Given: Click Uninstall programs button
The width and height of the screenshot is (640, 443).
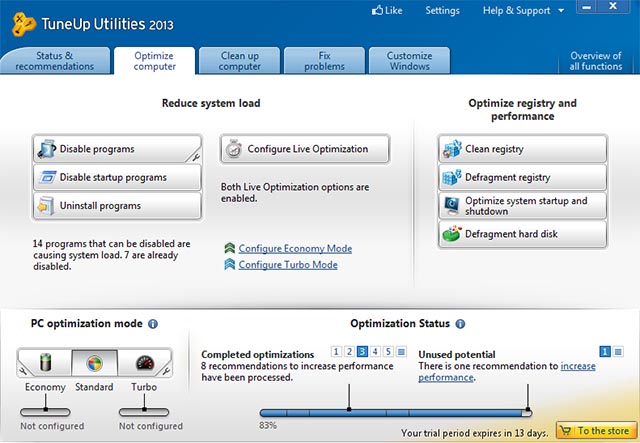Looking at the screenshot, I should tap(118, 206).
